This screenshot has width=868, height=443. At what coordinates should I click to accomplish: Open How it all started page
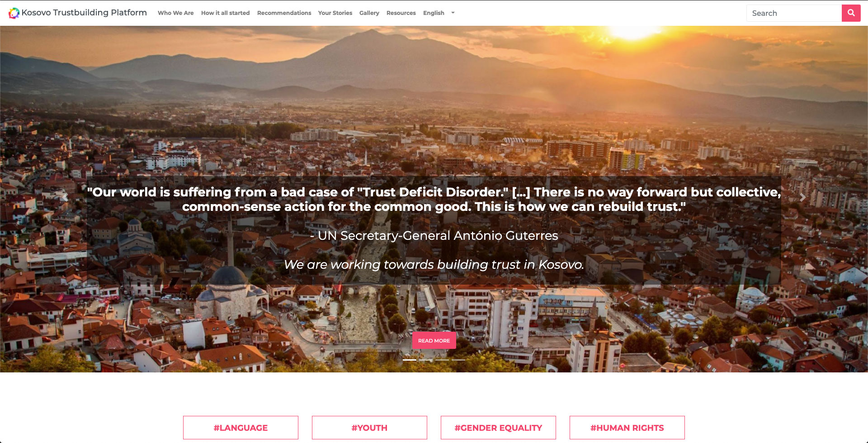coord(225,13)
